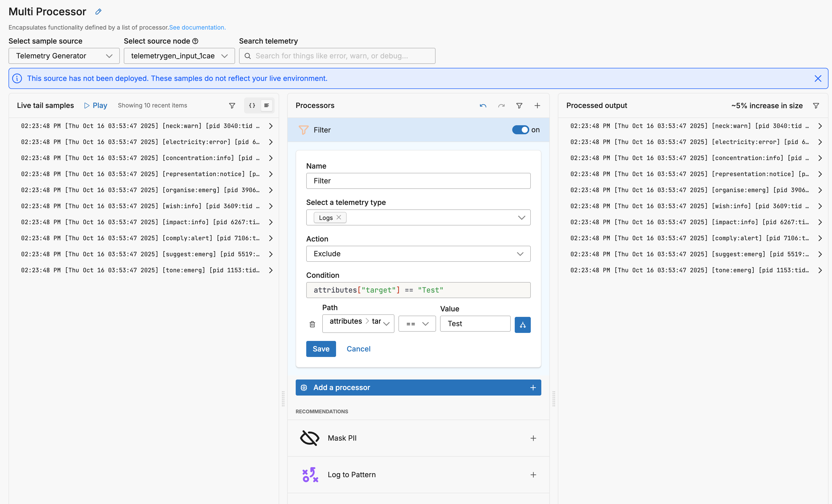Open the See documentation link

pyautogui.click(x=197, y=27)
